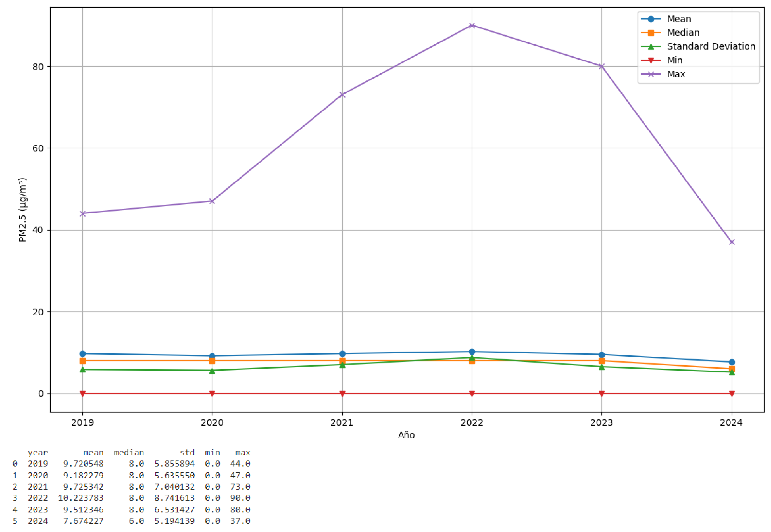Image resolution: width=771 pixels, height=532 pixels.
Task: Click the Max line marker at 2024
Action: pyautogui.click(x=732, y=242)
